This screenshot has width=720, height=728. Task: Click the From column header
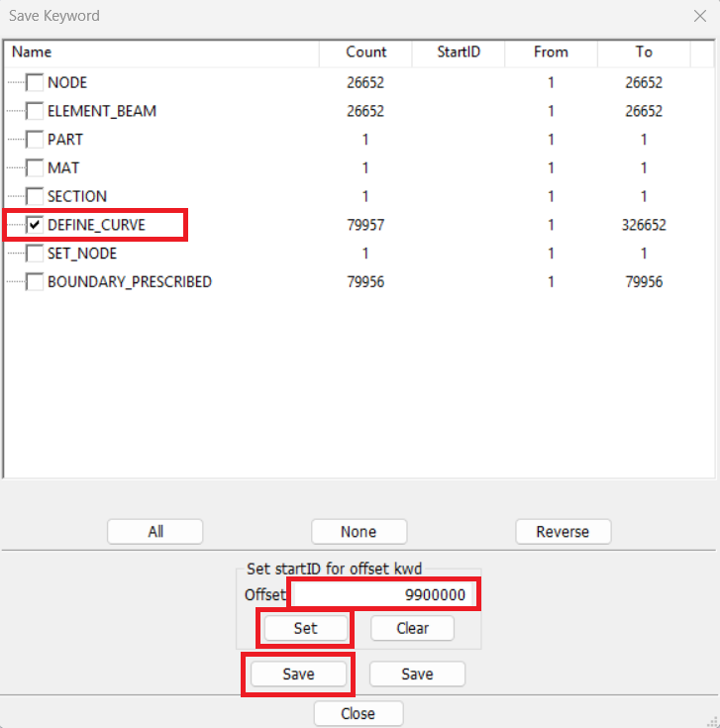(551, 52)
